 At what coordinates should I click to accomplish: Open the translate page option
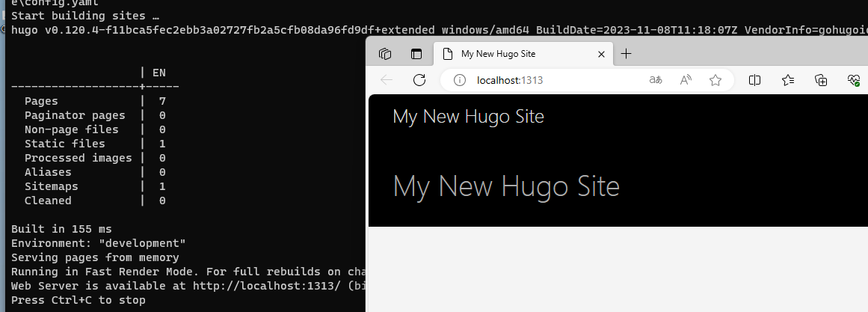[x=656, y=80]
